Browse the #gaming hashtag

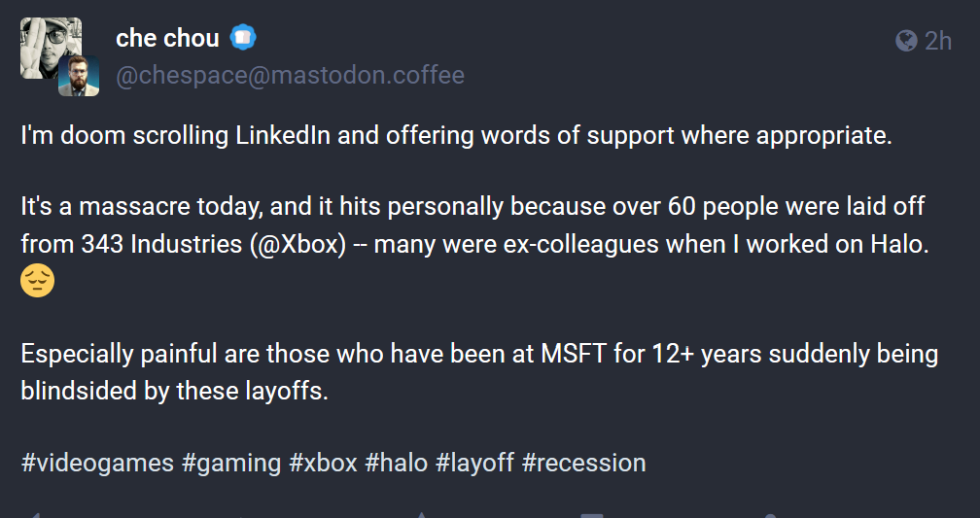coord(231,462)
